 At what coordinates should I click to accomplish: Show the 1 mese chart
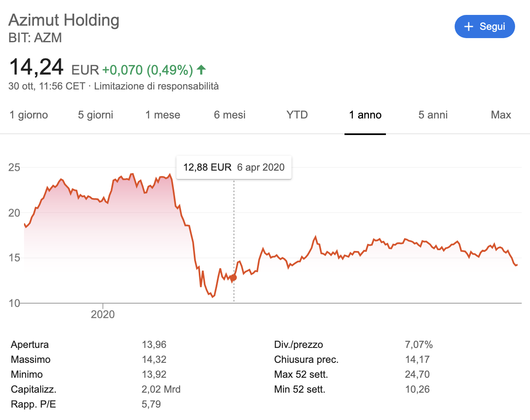(x=163, y=115)
